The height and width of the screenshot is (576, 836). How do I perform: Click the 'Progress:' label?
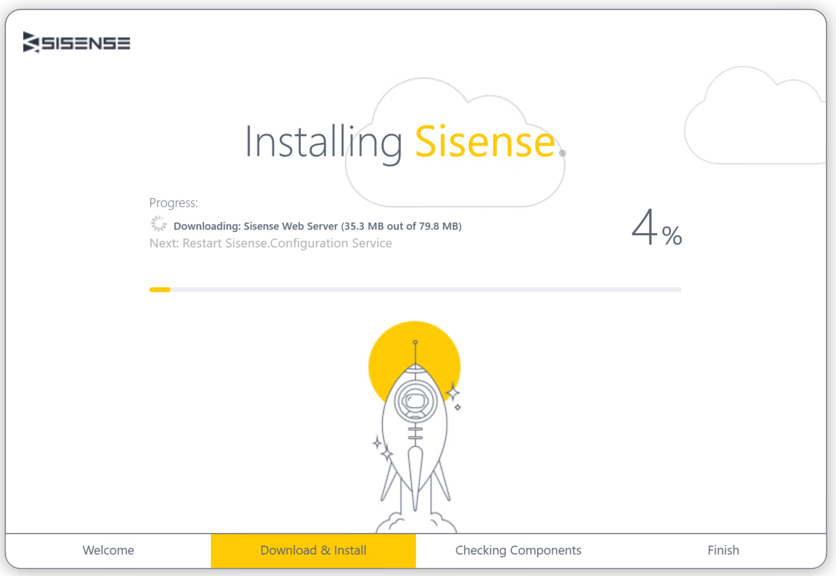pyautogui.click(x=174, y=203)
